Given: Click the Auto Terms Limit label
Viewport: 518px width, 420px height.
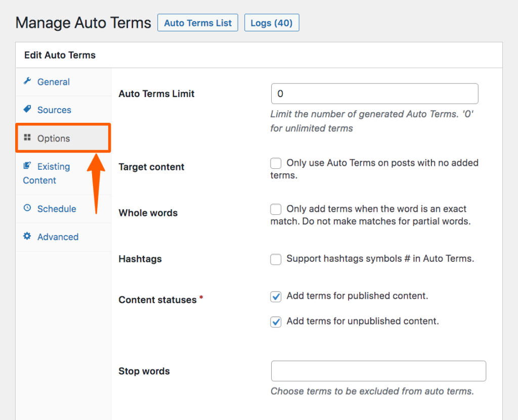Looking at the screenshot, I should click(156, 94).
